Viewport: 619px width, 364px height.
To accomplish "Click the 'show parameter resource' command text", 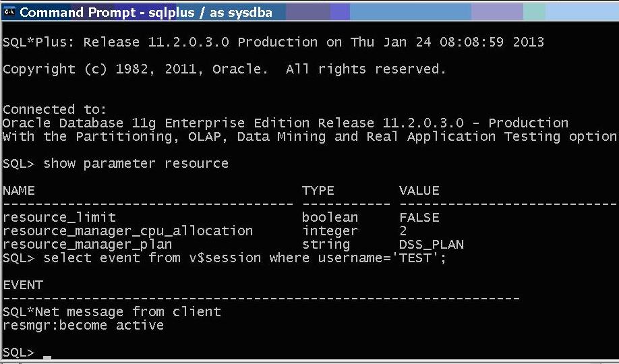I will click(x=136, y=163).
